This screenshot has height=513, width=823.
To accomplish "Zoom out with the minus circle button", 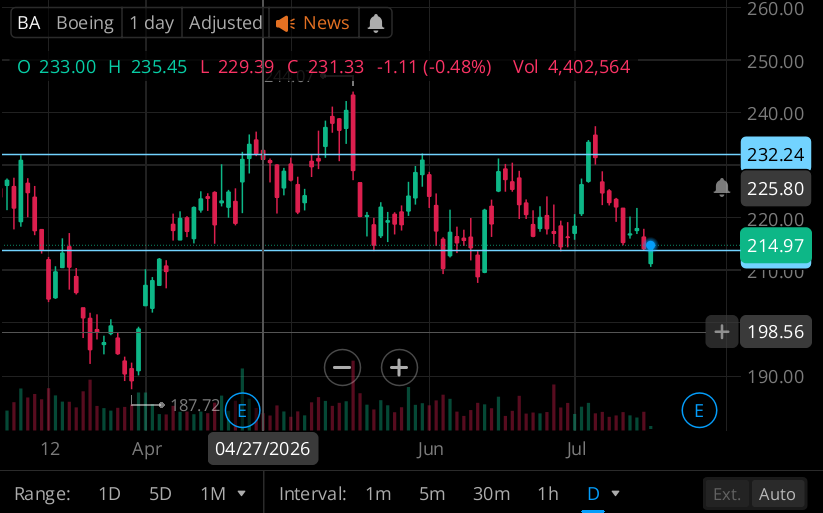I will point(342,367).
